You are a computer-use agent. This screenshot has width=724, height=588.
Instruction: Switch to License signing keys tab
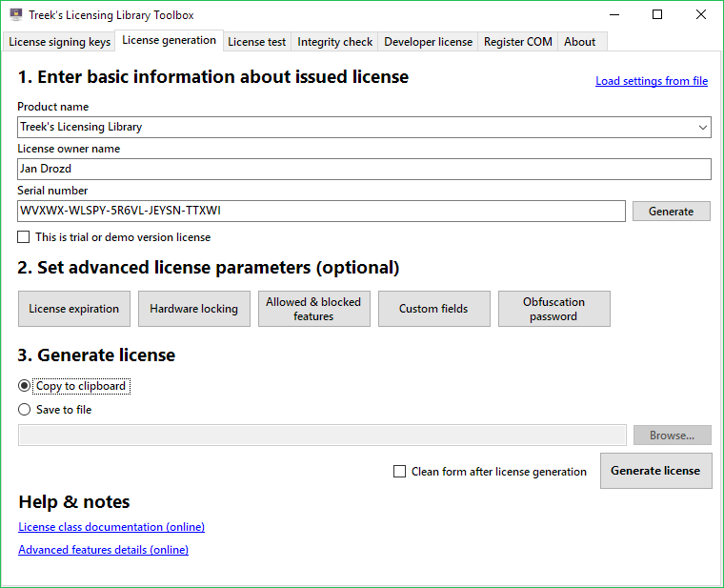[59, 42]
